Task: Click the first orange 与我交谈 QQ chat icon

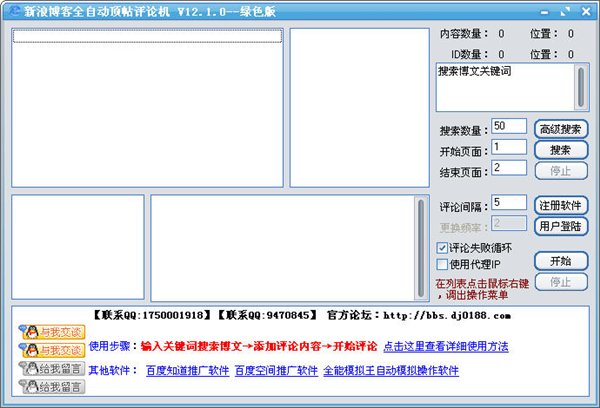Action: coord(52,332)
